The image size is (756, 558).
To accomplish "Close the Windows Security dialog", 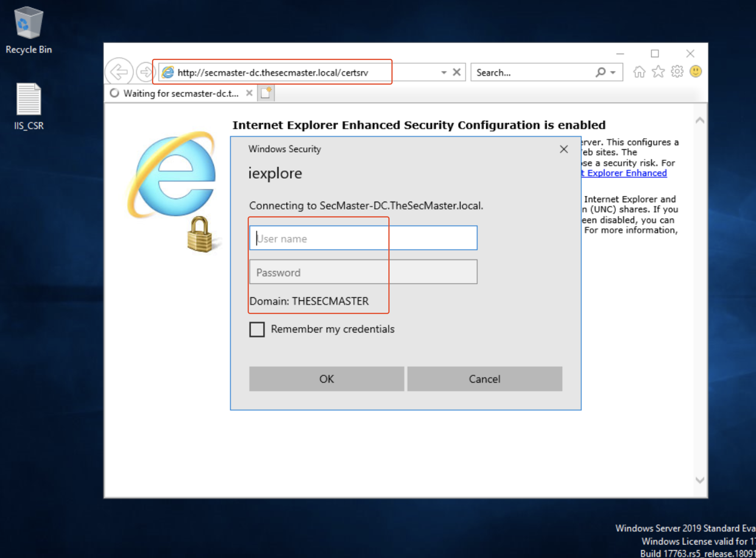I will pyautogui.click(x=563, y=149).
